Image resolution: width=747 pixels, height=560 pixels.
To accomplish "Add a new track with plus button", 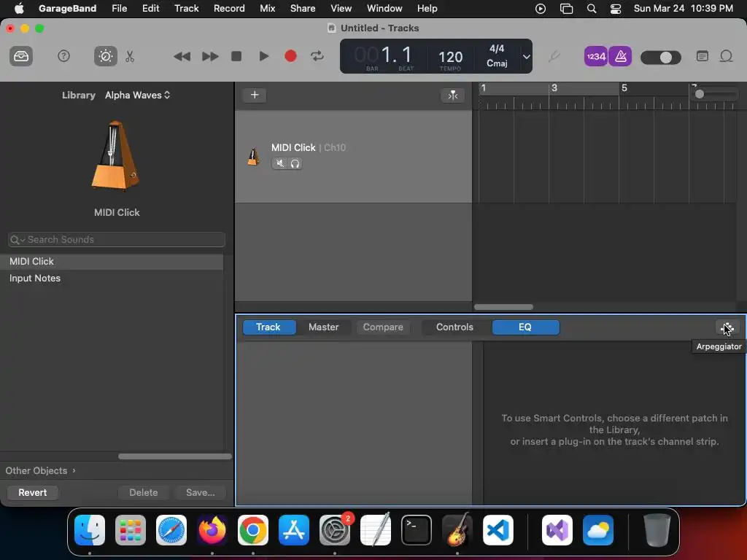I will tap(255, 95).
